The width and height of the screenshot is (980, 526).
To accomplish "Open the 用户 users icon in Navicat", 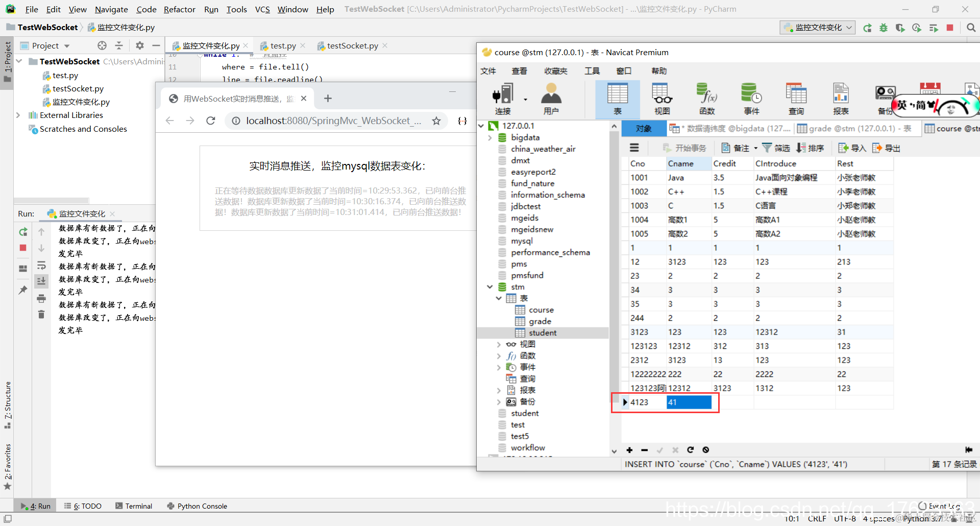I will [x=551, y=99].
